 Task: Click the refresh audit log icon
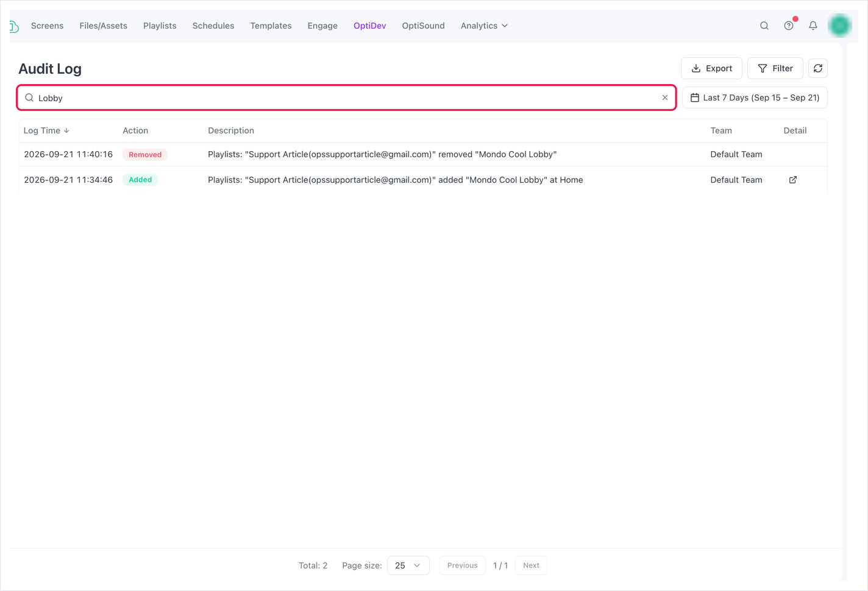818,68
